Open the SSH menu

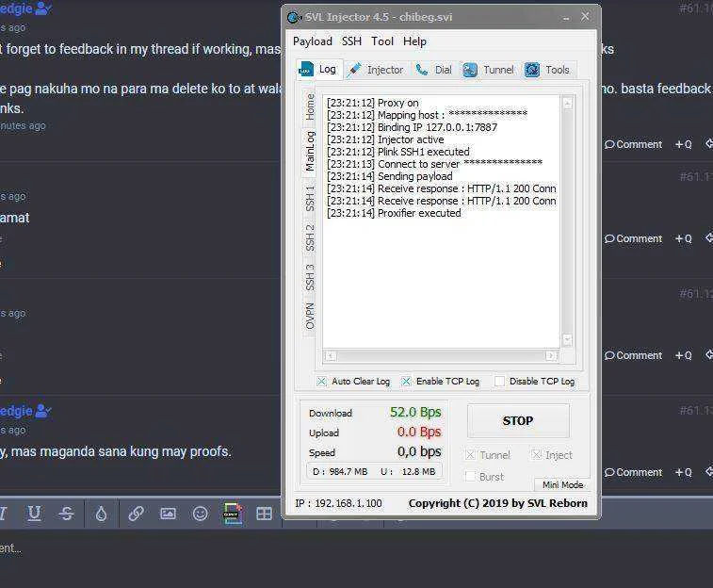click(x=351, y=41)
